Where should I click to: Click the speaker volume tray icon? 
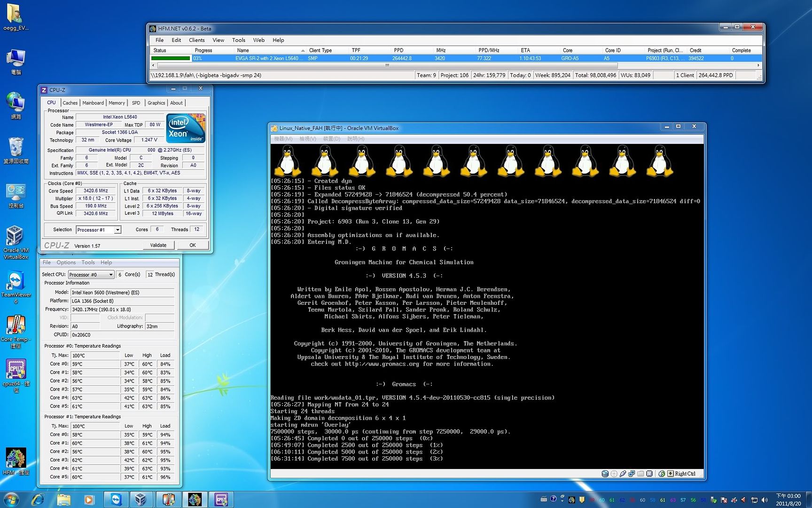click(x=765, y=500)
